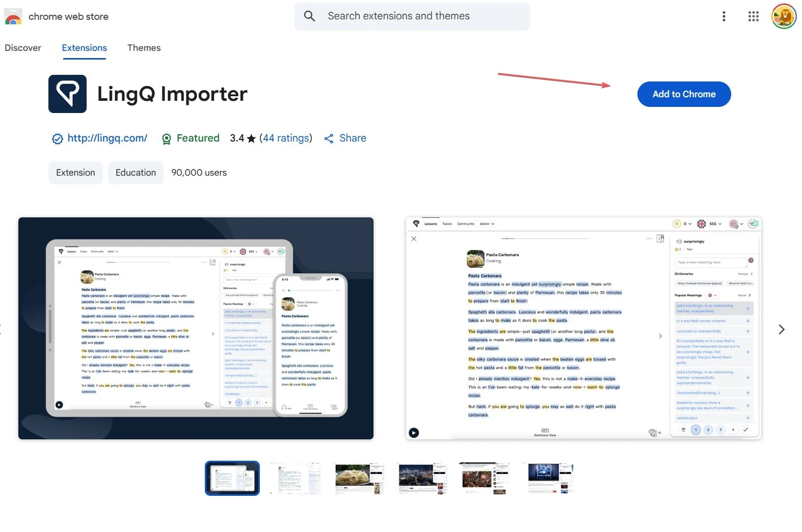Viewport: 802px width, 532px height.
Task: Click the Share icon
Action: (329, 138)
